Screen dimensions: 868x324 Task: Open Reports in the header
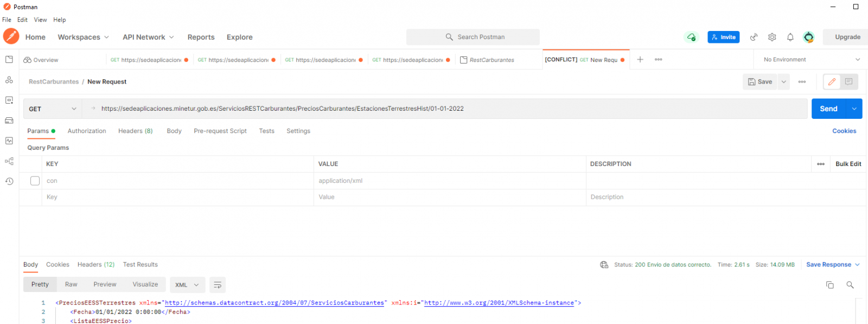pyautogui.click(x=201, y=37)
